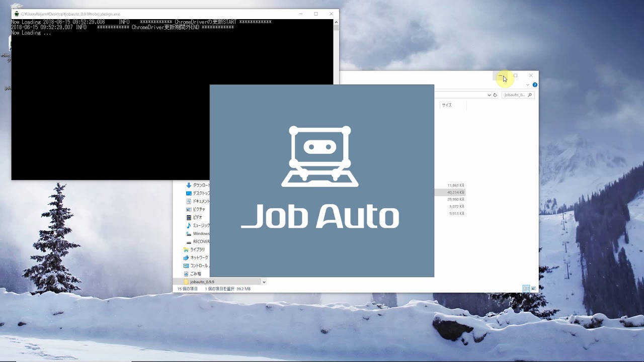The image size is (644, 362).
Task: Select デスクトップ in the Explorer navigation pane
Action: [198, 193]
